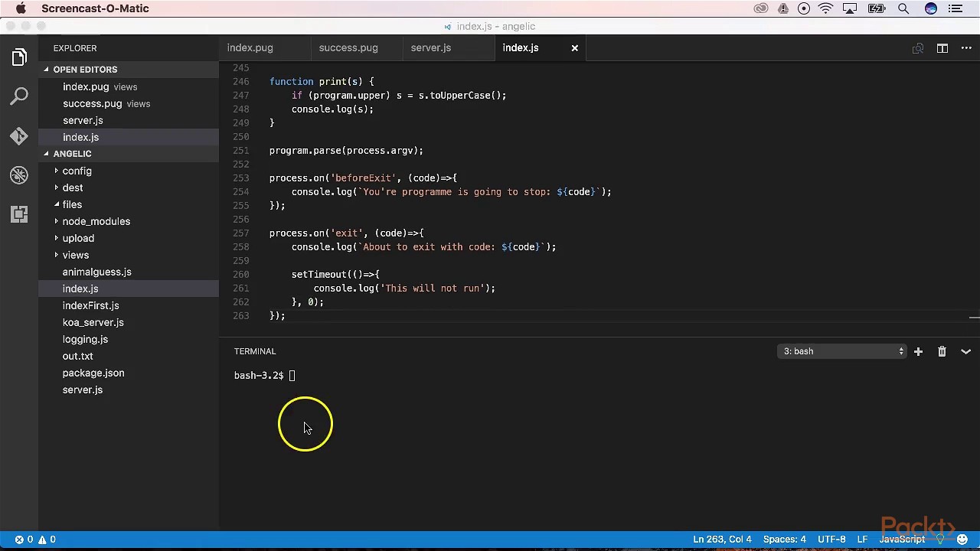Click the open changes icon in editor toolbar
Screen dimensions: 980x551
point(918,48)
